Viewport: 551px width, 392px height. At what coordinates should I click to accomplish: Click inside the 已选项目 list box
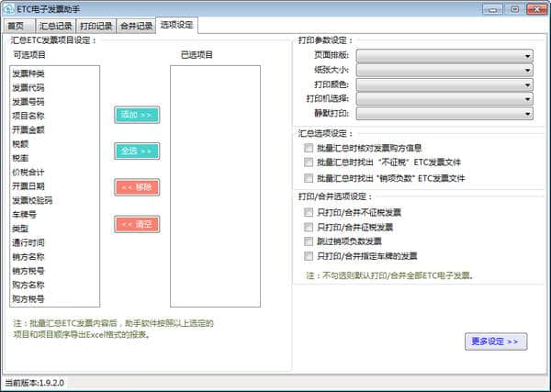pos(216,186)
